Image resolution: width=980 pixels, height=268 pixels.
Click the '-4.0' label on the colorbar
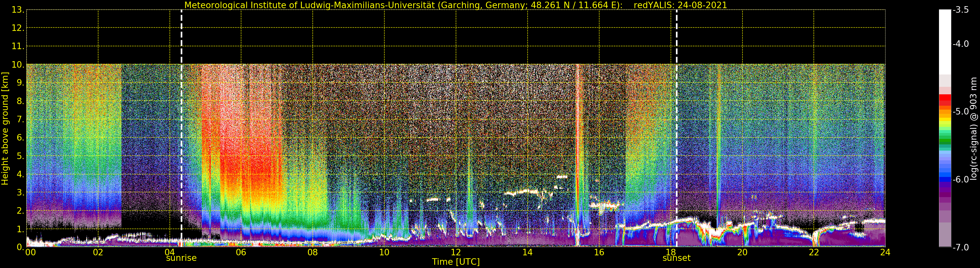(960, 44)
